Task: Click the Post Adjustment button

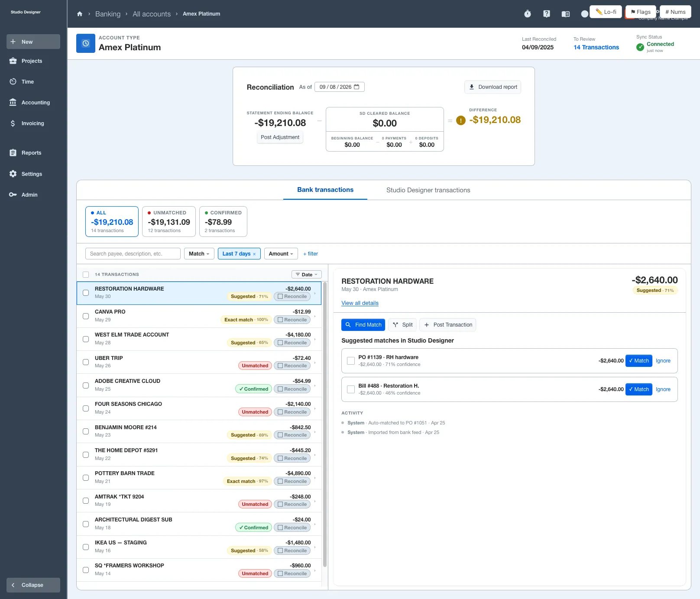Action: 280,137
